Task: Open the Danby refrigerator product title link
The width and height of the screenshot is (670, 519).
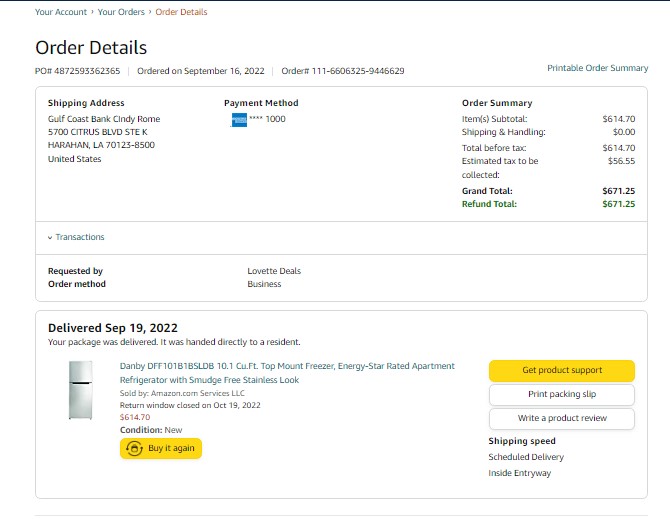Action: tap(287, 373)
